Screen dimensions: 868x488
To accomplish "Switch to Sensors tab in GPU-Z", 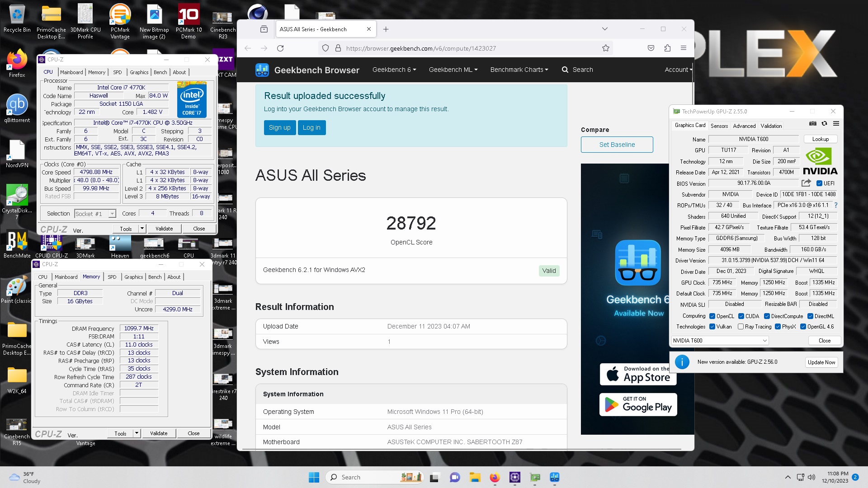I will [719, 126].
